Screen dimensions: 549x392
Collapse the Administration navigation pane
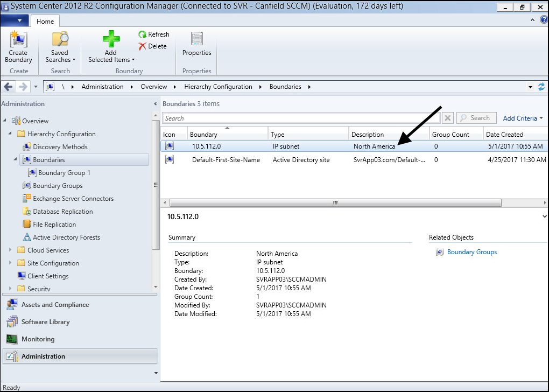point(155,104)
